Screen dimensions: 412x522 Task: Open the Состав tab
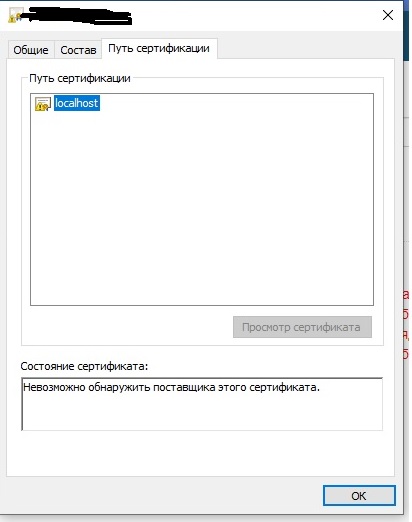[x=78, y=50]
